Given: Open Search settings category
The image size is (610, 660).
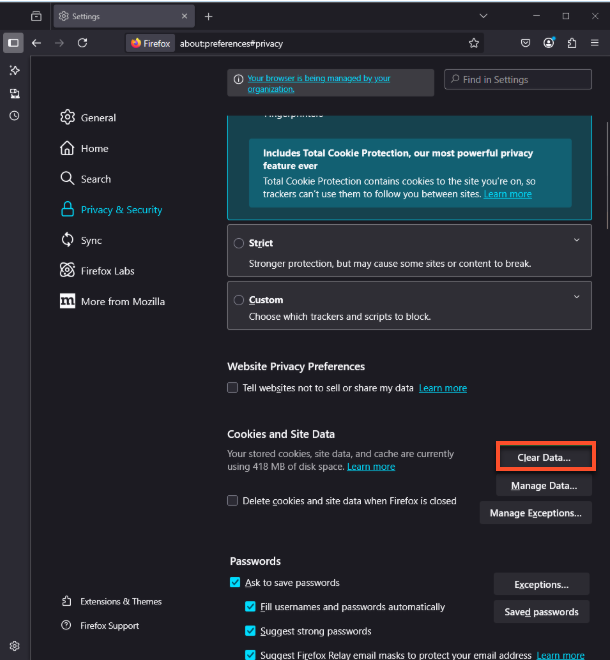Looking at the screenshot, I should tap(85, 179).
